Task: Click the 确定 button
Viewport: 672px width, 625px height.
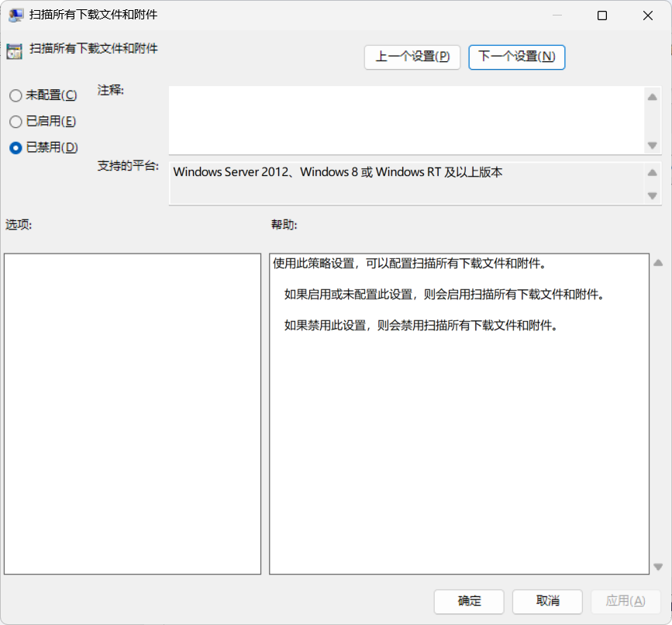Action: click(x=468, y=601)
